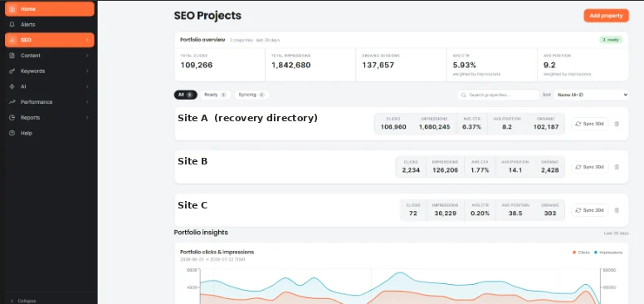Screen dimensions: 644x304
Task: Expand the Reports menu chevron
Action: pos(87,117)
